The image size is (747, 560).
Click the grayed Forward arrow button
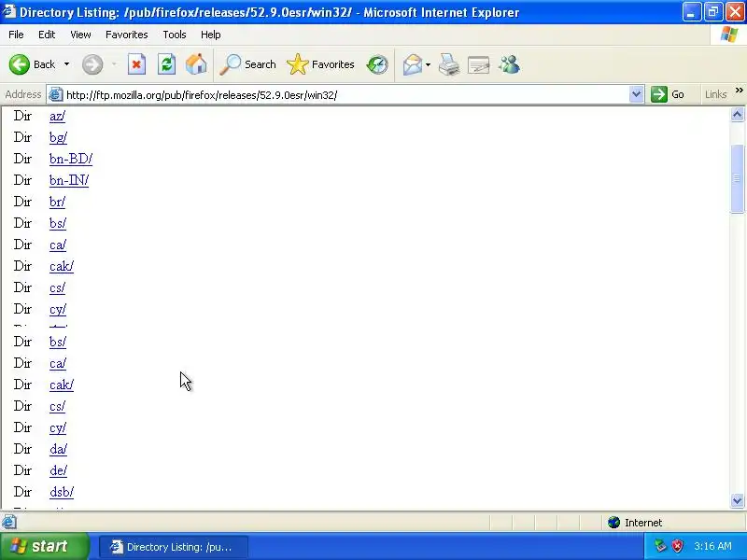pyautogui.click(x=92, y=64)
